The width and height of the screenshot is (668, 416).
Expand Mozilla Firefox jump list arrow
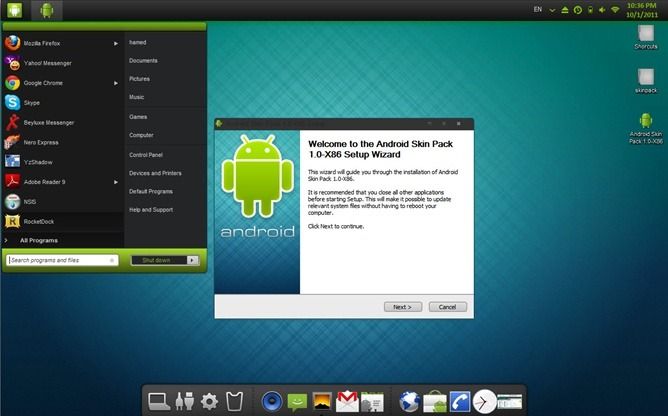point(115,43)
